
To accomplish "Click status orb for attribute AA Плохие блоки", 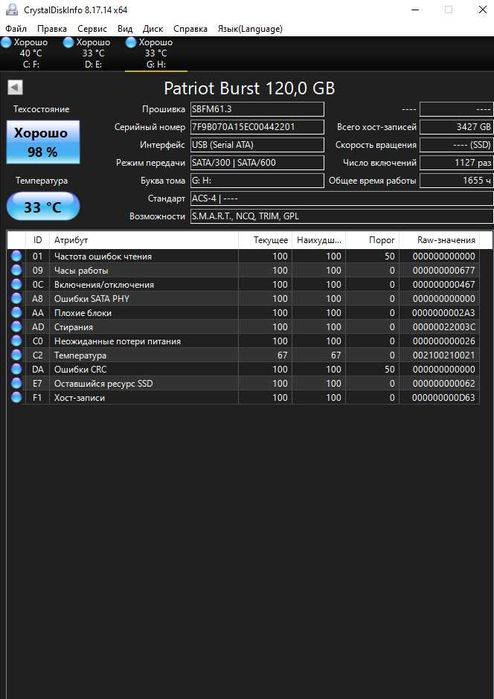I will point(16,312).
